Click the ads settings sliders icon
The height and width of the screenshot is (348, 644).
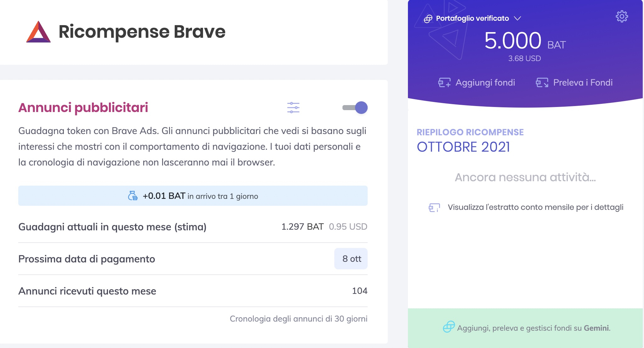point(293,108)
